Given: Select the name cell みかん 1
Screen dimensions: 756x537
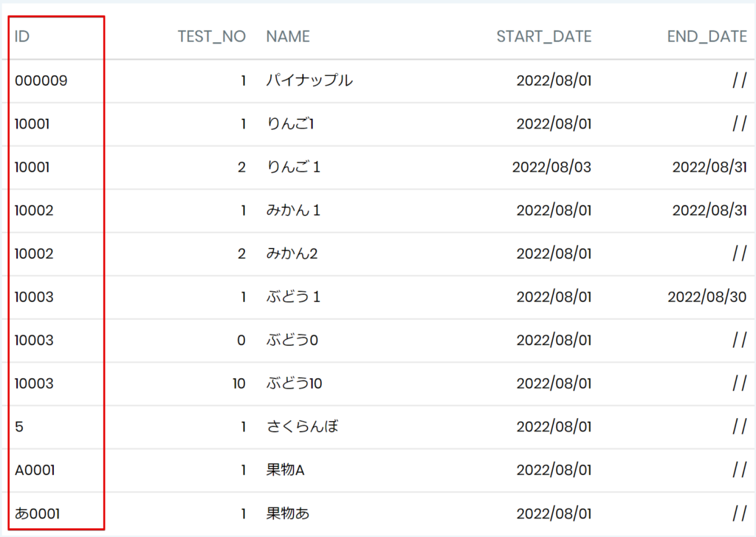Looking at the screenshot, I should (x=293, y=210).
